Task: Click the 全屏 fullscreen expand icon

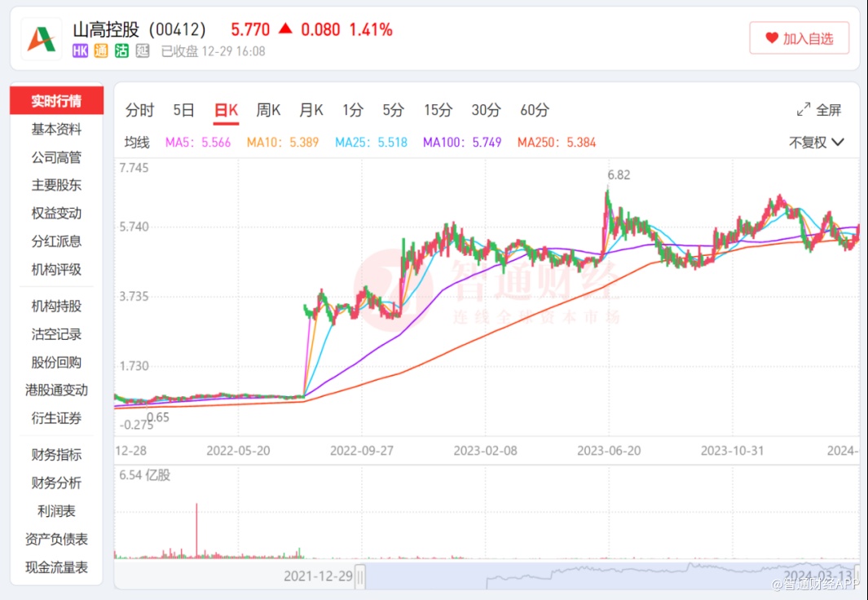Action: tap(803, 110)
